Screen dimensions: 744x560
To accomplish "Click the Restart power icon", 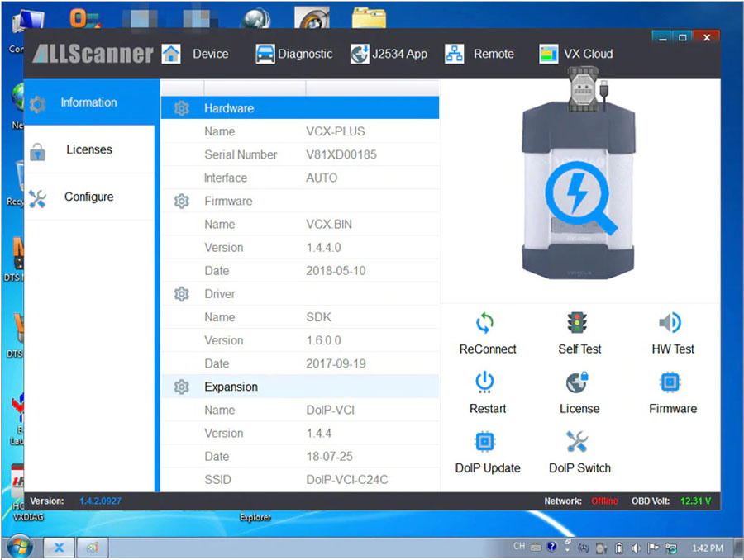I will click(485, 382).
